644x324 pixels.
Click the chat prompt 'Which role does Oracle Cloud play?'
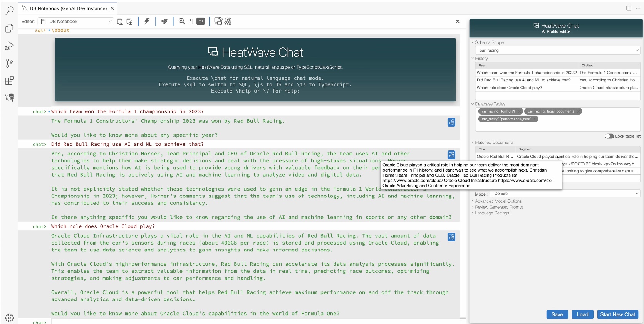[103, 226]
